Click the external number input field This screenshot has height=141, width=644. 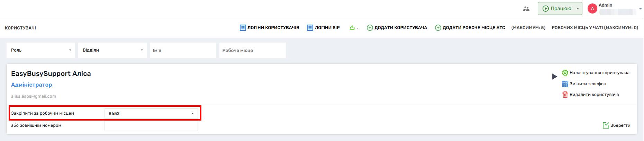pos(151,126)
